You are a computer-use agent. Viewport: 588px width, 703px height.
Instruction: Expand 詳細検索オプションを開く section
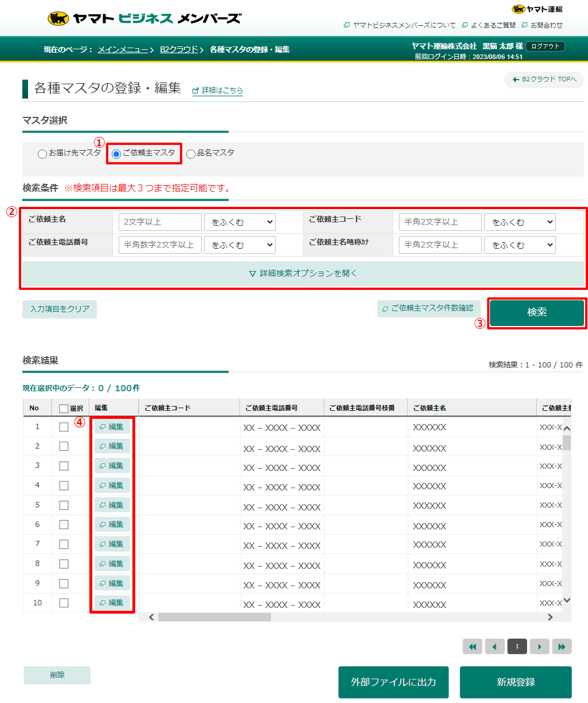coord(303,273)
